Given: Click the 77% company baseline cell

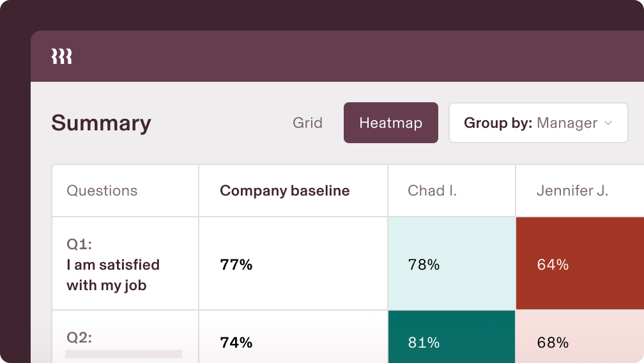Looking at the screenshot, I should click(x=236, y=265).
